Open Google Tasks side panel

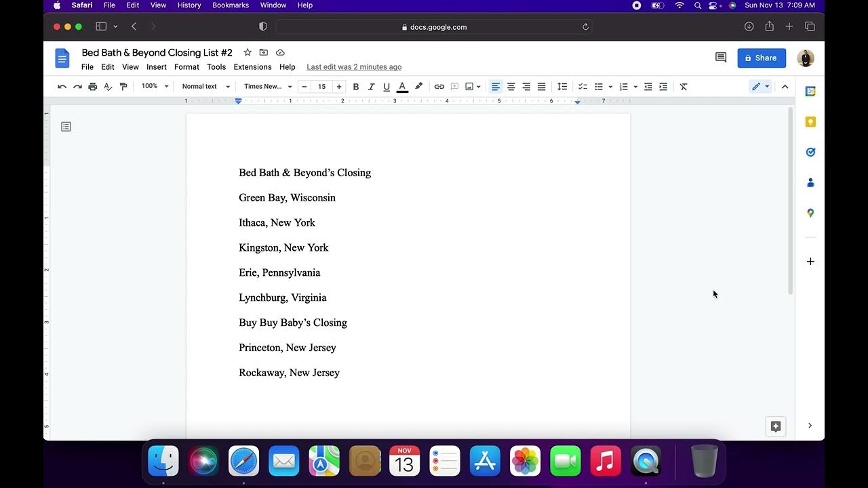tap(810, 152)
